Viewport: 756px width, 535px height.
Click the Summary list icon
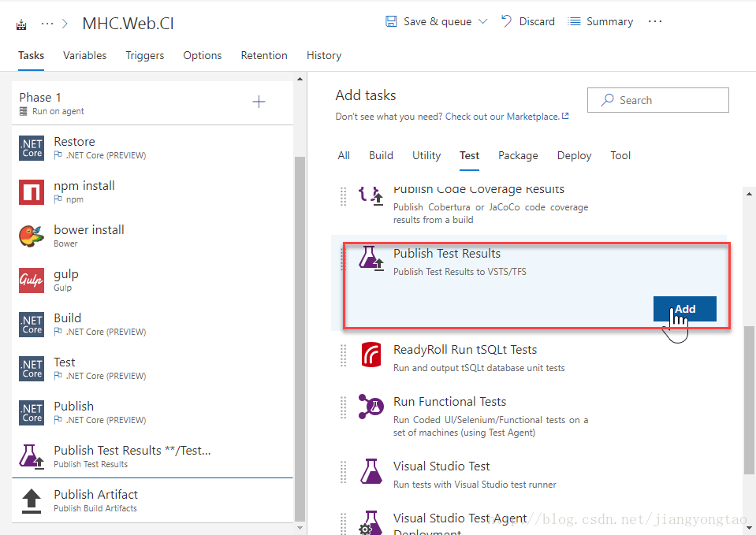click(x=574, y=21)
